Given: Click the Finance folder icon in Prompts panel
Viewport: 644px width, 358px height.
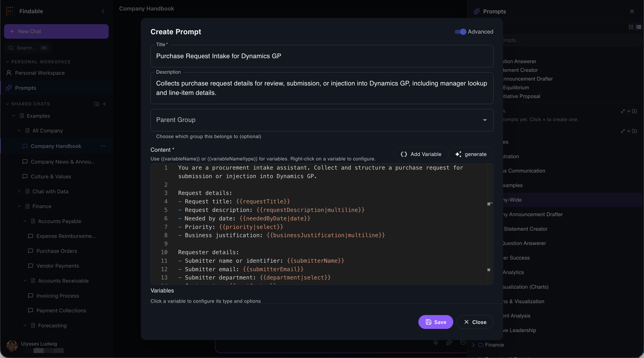Looking at the screenshot, I should [x=481, y=345].
